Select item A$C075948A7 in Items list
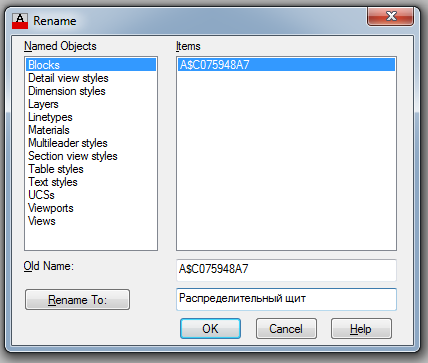The width and height of the screenshot is (428, 363). (286, 65)
